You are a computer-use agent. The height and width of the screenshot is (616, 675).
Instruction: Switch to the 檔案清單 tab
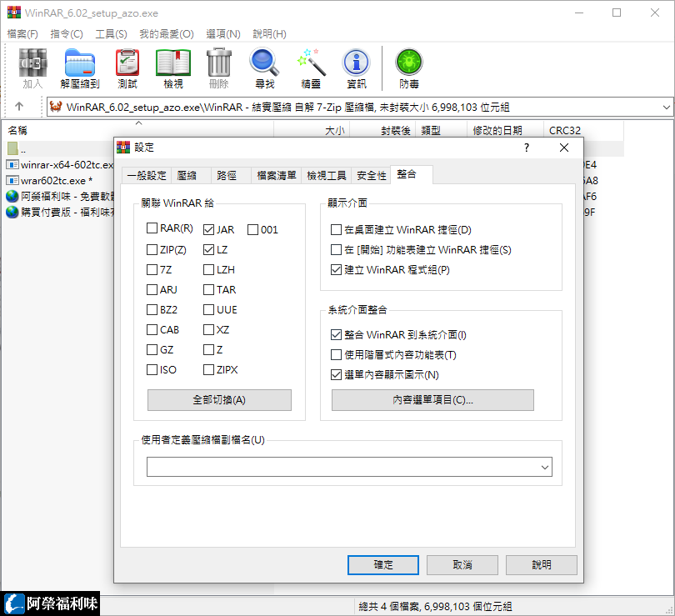(x=277, y=176)
